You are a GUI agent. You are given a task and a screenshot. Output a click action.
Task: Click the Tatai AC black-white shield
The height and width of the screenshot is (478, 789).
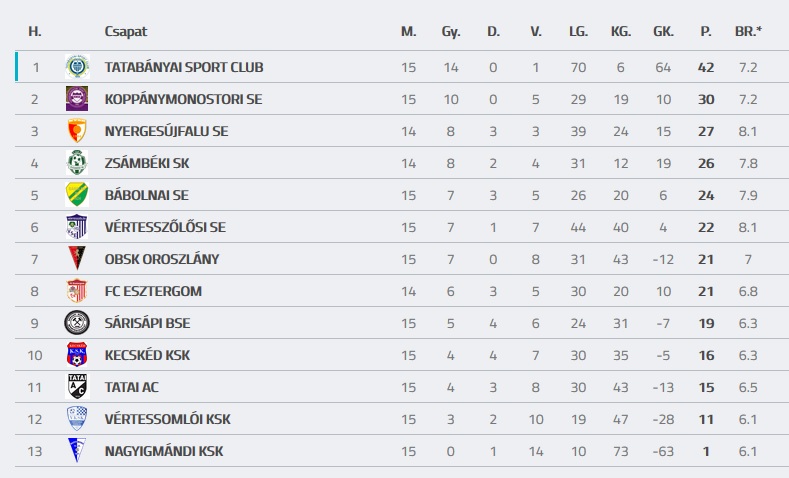pos(77,387)
